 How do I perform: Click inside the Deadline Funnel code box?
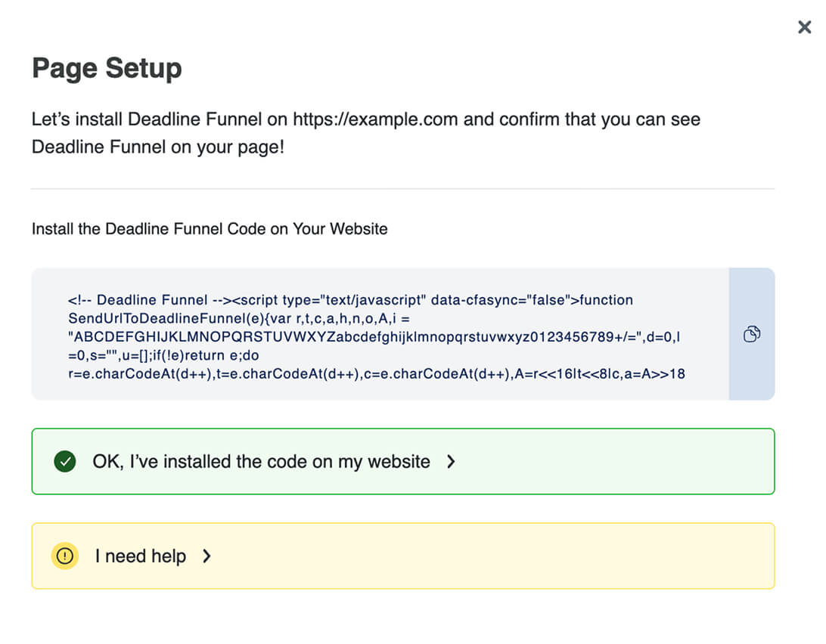pos(380,334)
